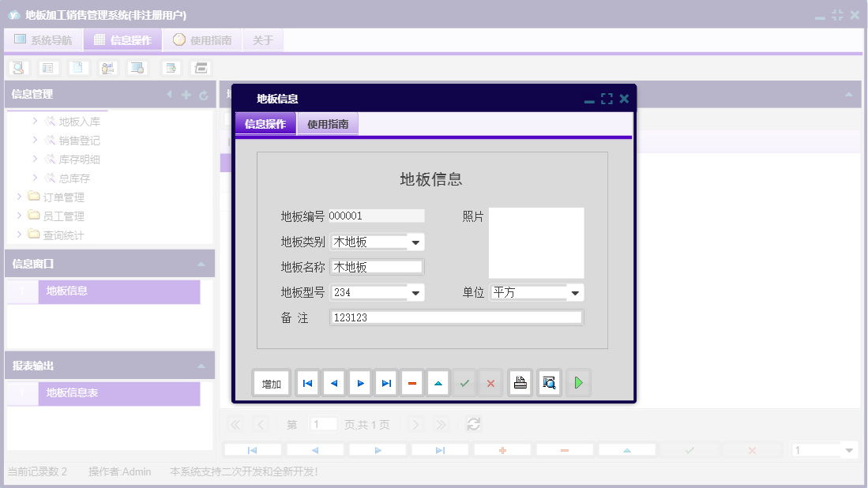
Task: Jump to the last record
Action: [x=386, y=383]
